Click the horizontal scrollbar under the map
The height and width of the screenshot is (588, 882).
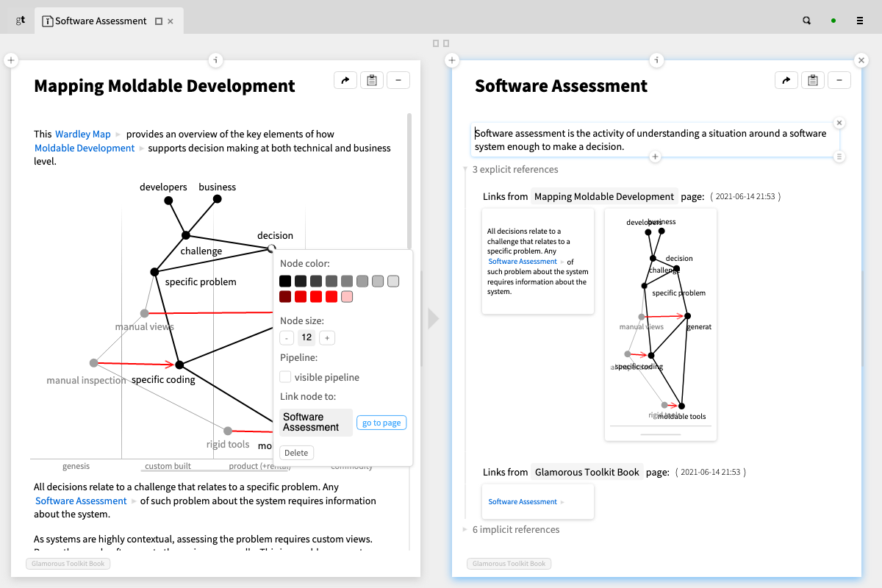(213, 469)
